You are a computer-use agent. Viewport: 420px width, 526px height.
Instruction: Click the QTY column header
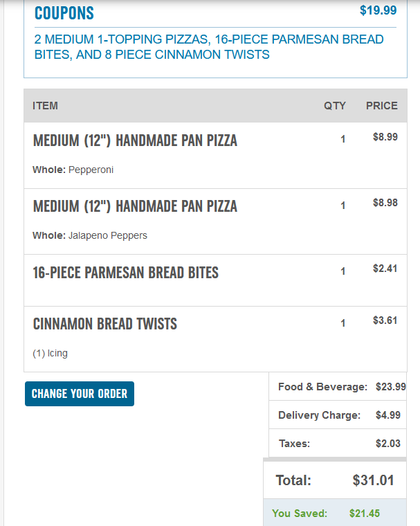click(335, 106)
